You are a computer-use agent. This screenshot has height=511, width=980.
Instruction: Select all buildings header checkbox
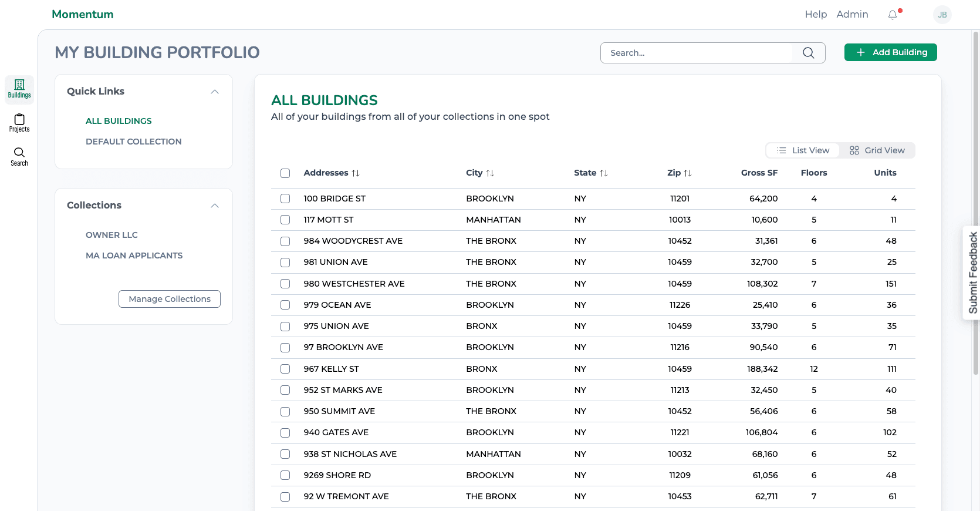coord(285,173)
